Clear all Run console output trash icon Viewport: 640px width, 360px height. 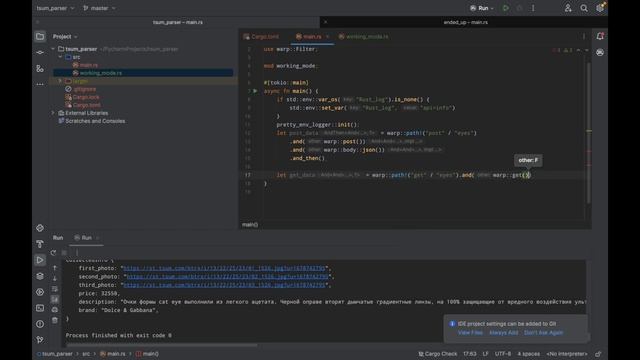click(x=55, y=320)
